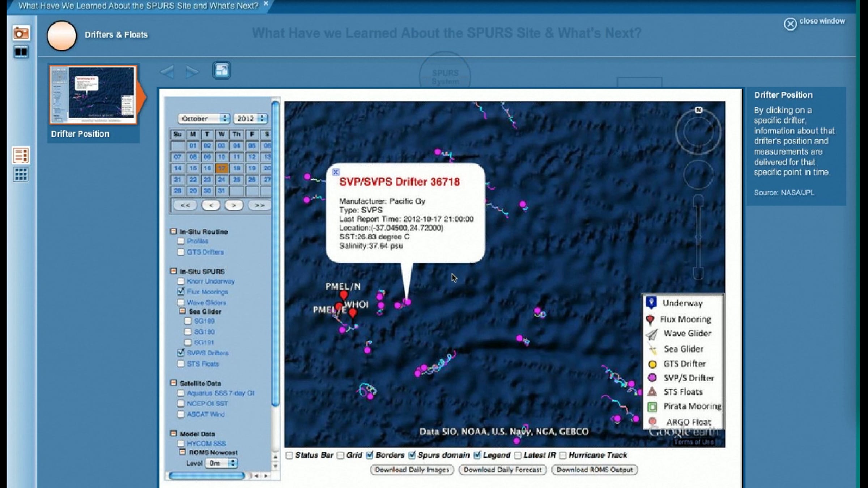Enable the Grid checkbox below the map
Image resolution: width=868 pixels, height=488 pixels.
[x=341, y=455]
